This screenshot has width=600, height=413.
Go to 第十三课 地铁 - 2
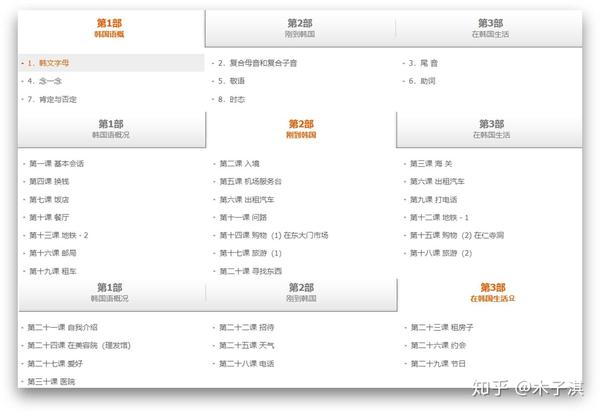pos(59,235)
